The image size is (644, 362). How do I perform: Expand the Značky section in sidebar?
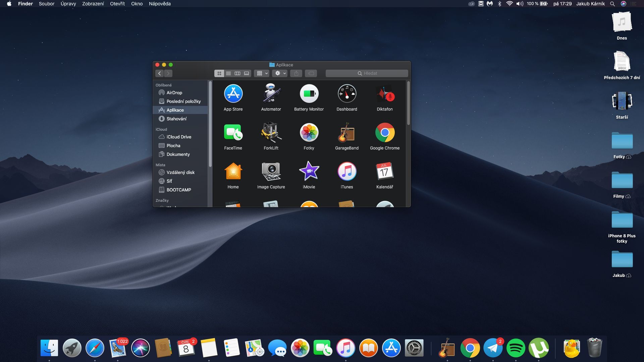(x=162, y=200)
